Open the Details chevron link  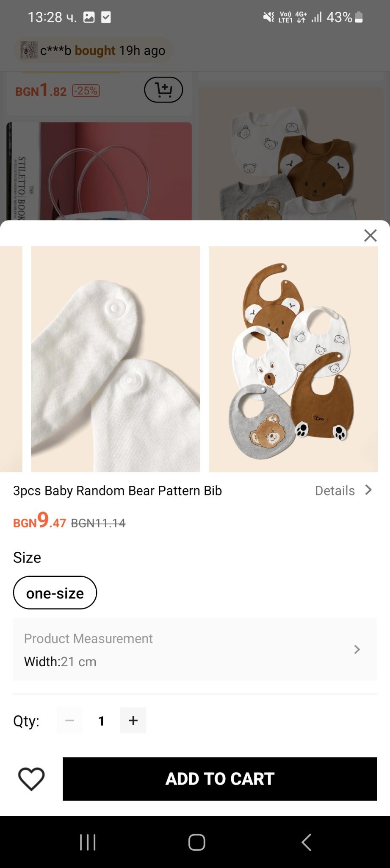click(343, 490)
